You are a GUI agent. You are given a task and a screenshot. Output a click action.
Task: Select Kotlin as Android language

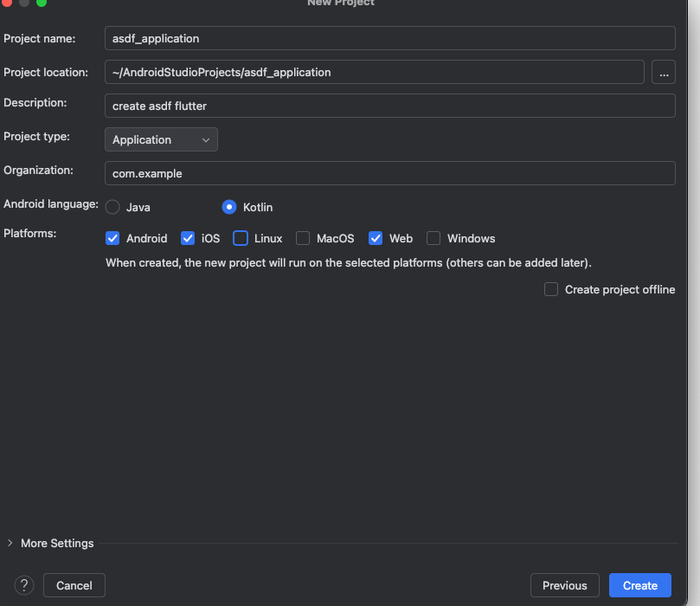(229, 207)
